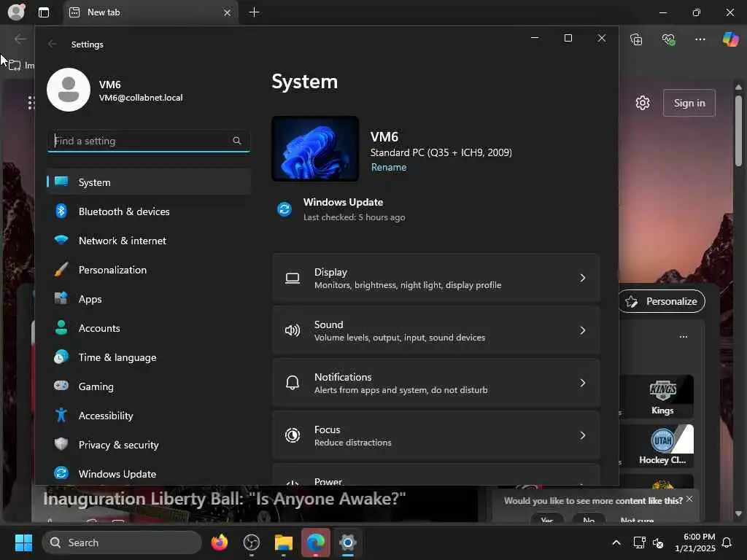Expand the Focus settings chevron
This screenshot has width=747, height=560.
tap(582, 435)
